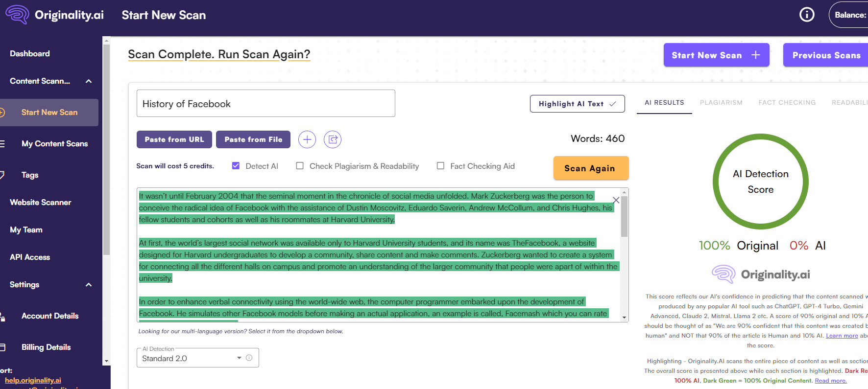The height and width of the screenshot is (389, 868).
Task: Click the Originality.ai brain logo icon
Action: click(x=18, y=15)
